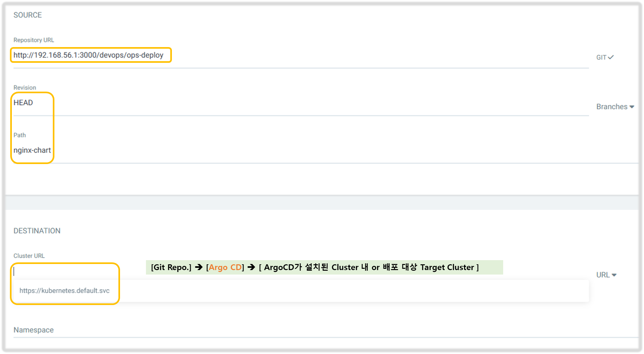Click the DESTINATION section heading
Viewport: 644px width, 354px height.
click(x=37, y=231)
